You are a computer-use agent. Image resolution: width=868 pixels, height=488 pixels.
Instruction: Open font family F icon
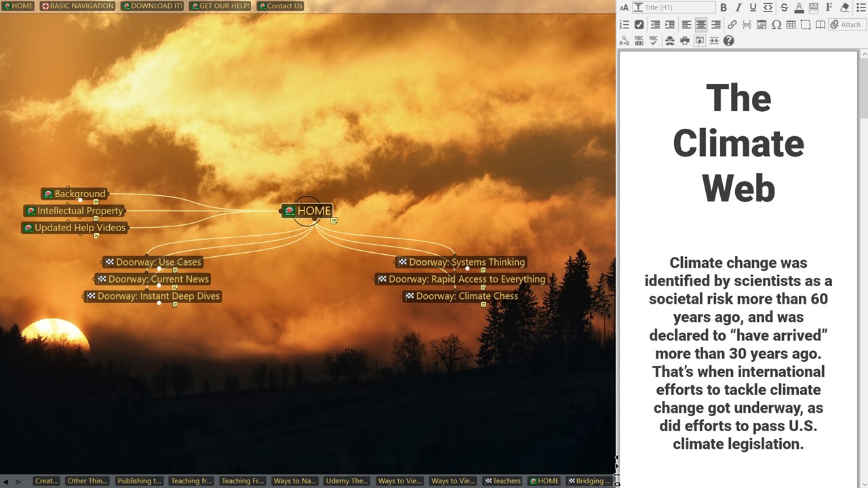[x=829, y=7]
